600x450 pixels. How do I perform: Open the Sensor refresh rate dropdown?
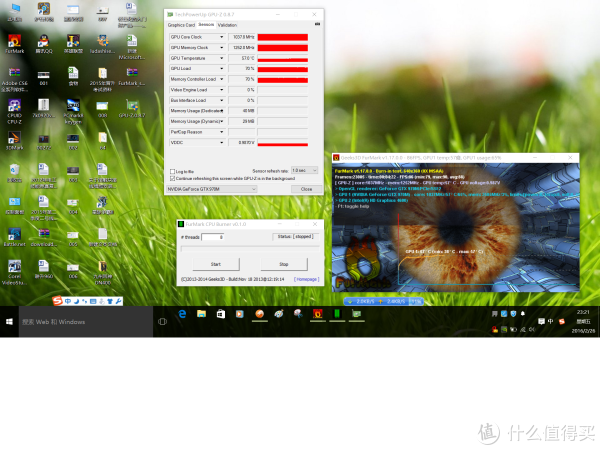(x=305, y=170)
